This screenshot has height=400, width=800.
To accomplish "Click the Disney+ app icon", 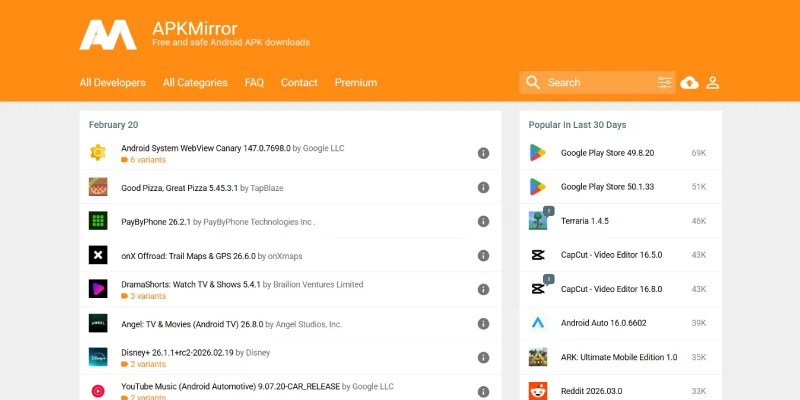I will [98, 357].
